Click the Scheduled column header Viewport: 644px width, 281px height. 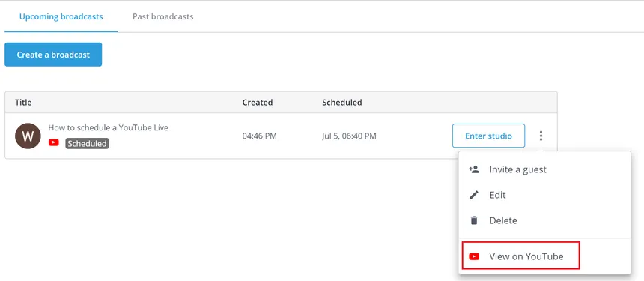tap(342, 103)
